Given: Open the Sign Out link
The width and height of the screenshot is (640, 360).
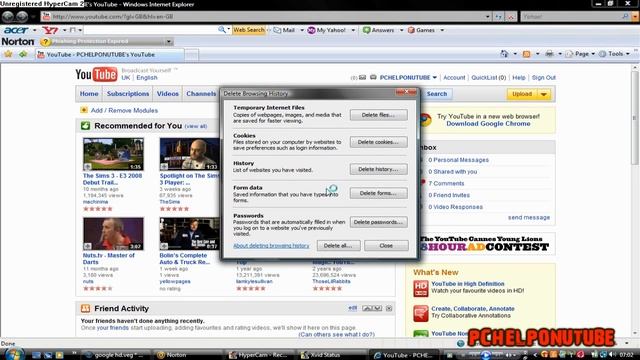Looking at the screenshot, I should coord(544,78).
